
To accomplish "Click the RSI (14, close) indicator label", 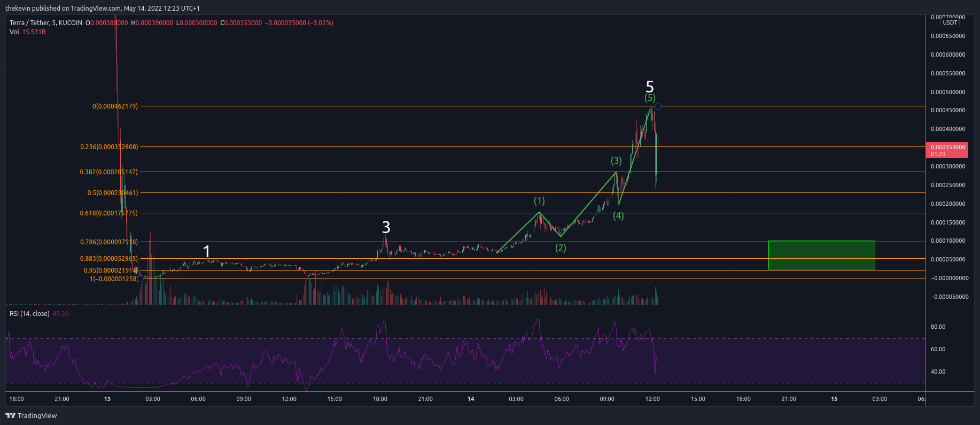I will click(x=29, y=314).
